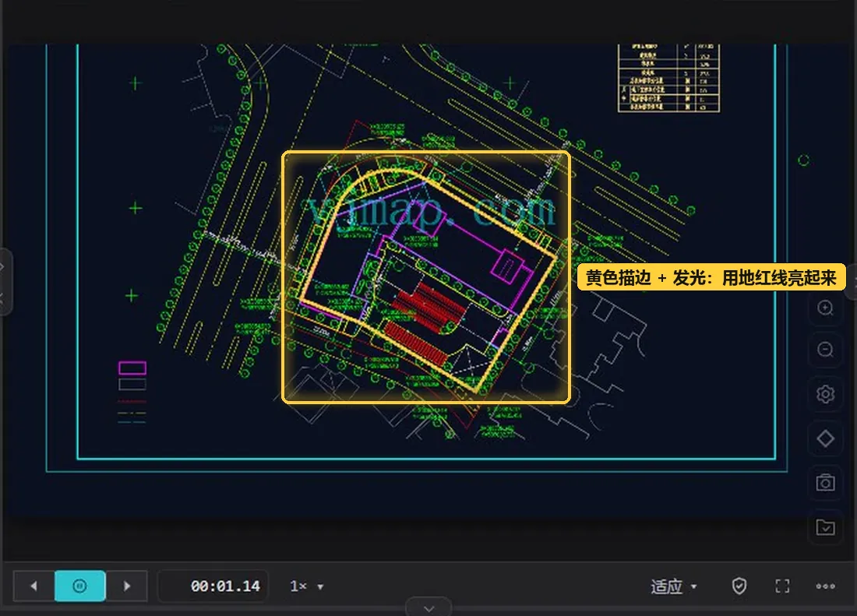The width and height of the screenshot is (857, 616).
Task: Open the gear settings icon
Action: tap(825, 394)
